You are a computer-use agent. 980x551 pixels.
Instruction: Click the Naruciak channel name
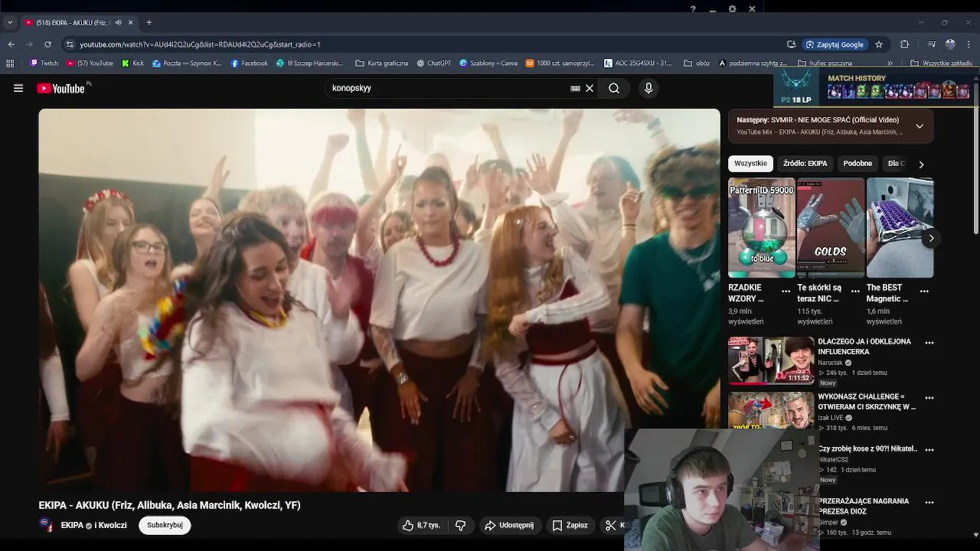tap(830, 363)
